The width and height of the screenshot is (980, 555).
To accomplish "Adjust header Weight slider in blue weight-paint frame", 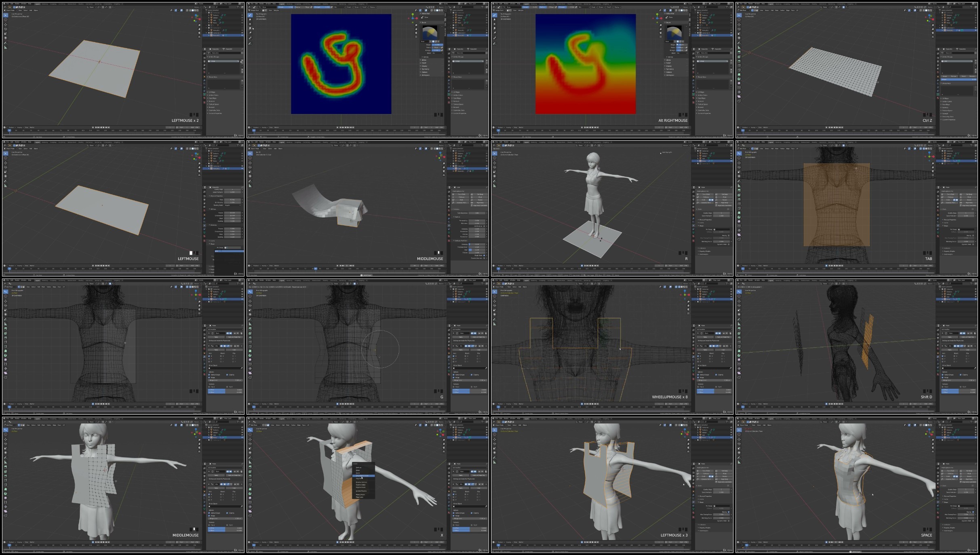I will [285, 7].
